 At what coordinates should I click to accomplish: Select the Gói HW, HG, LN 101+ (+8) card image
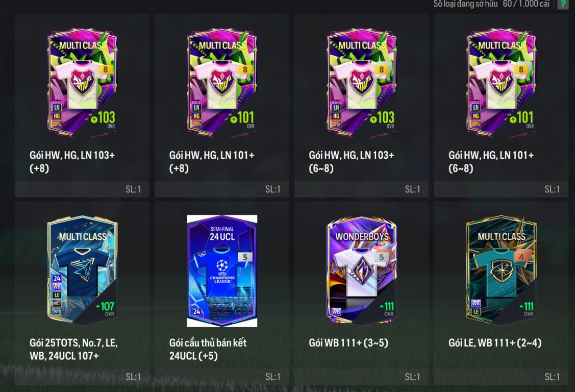pos(222,83)
